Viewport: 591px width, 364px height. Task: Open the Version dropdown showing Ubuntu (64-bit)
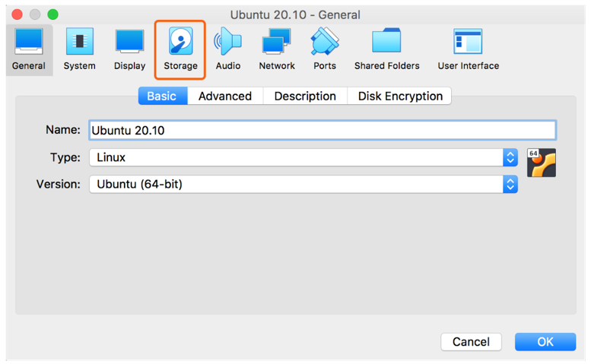click(x=303, y=184)
